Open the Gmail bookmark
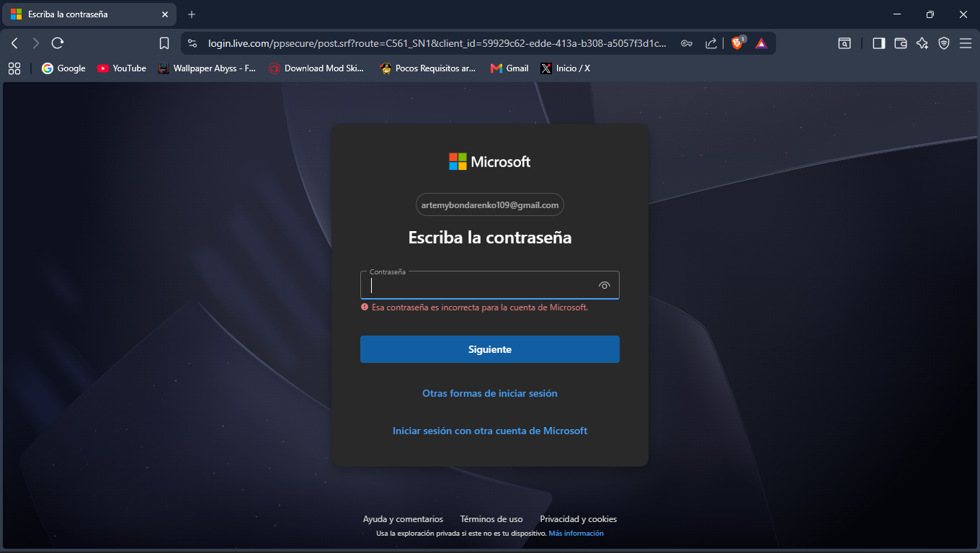The image size is (980, 553). (509, 68)
